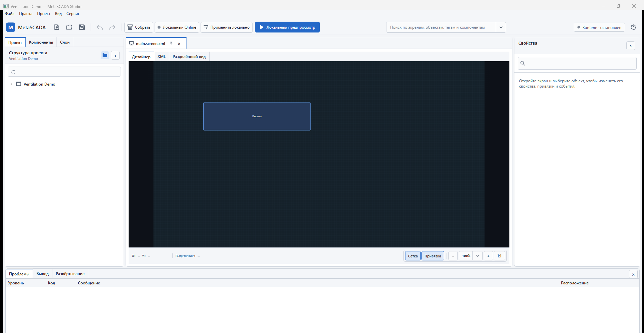Focus the properties search field
644x333 pixels.
pyautogui.click(x=577, y=63)
